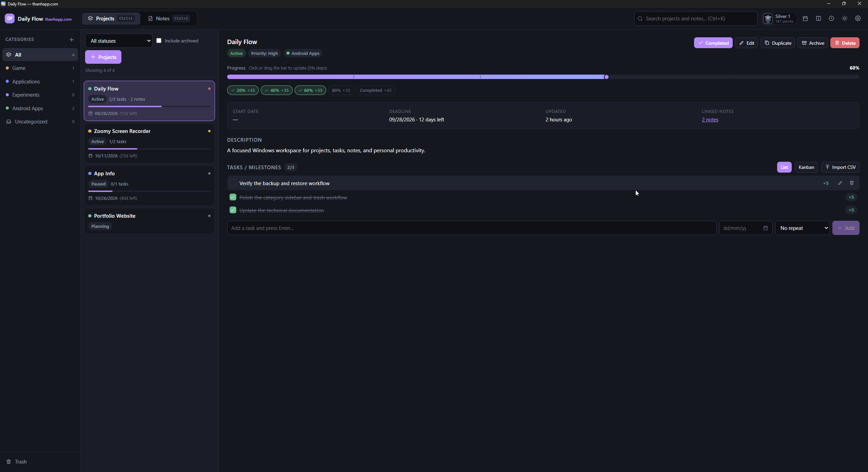Focus the Add a task input
868x472 pixels.
(472, 228)
